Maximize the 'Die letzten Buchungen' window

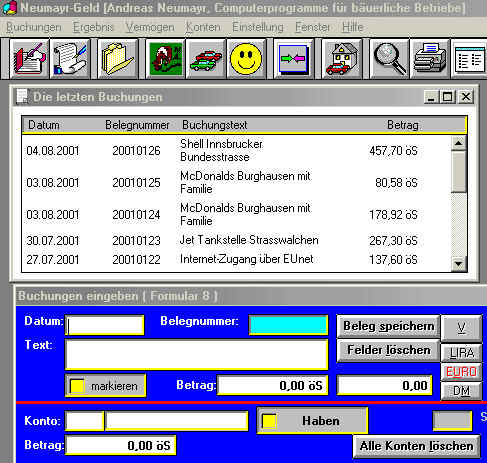click(448, 97)
